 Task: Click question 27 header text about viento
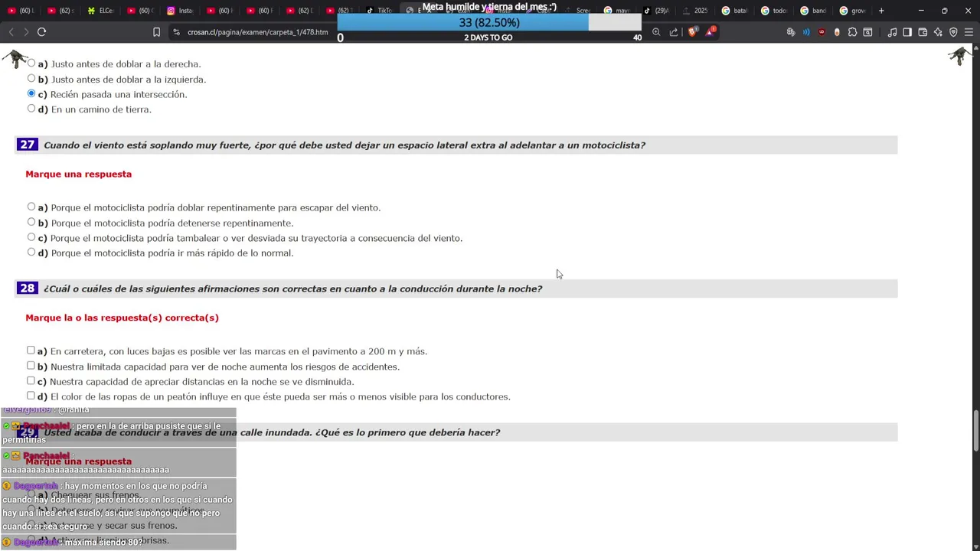point(345,145)
